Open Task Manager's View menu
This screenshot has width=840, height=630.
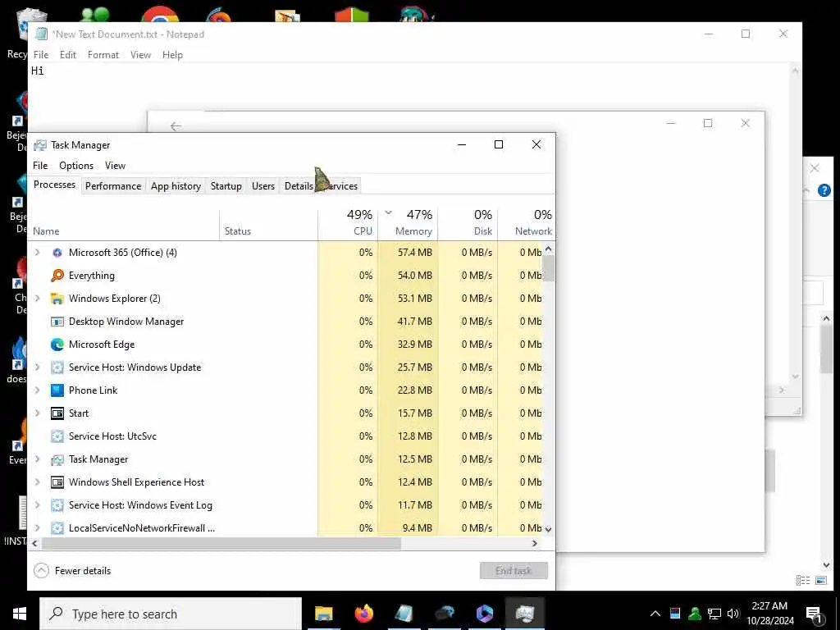(x=115, y=166)
